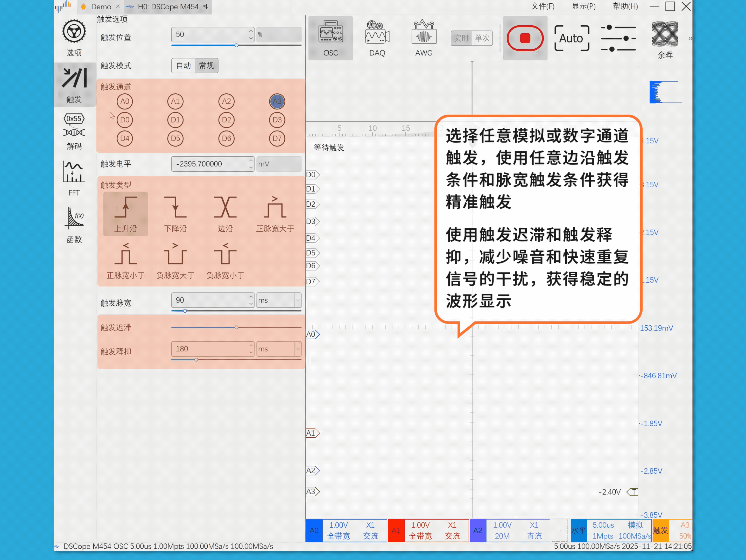Switch to the Demo tab

[101, 6]
